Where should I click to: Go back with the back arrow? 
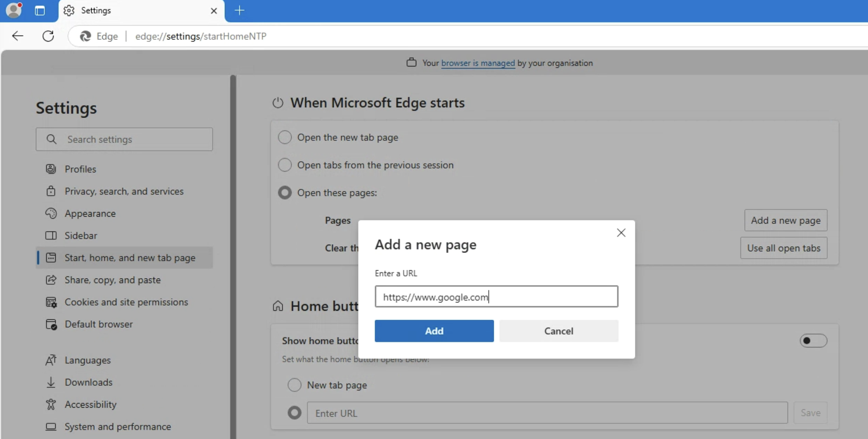pos(17,36)
